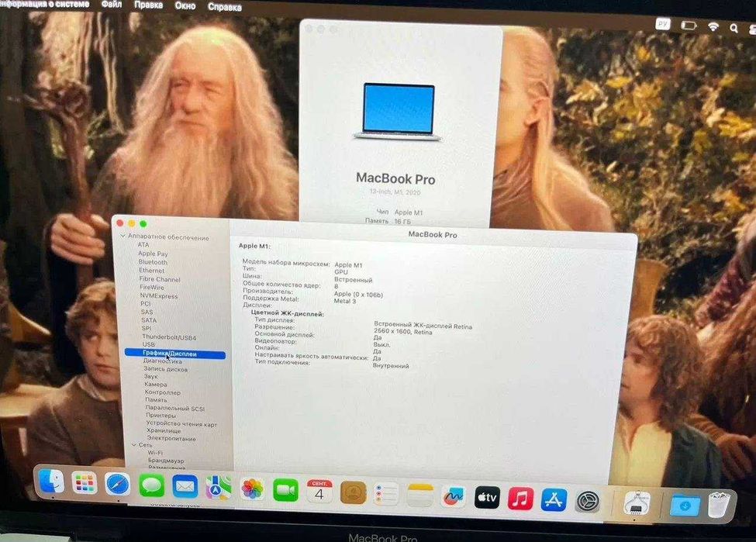Select USB in the sidebar
Image resolution: width=756 pixels, height=542 pixels.
pyautogui.click(x=149, y=345)
